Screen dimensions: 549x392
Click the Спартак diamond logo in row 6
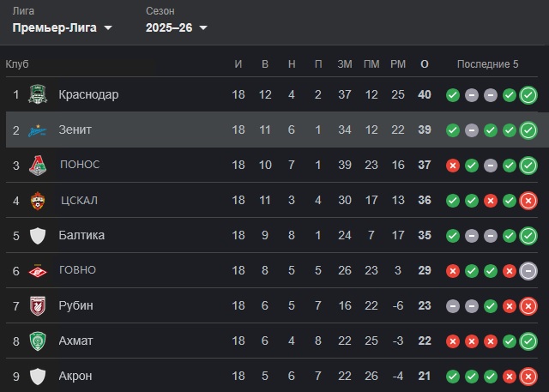(37, 270)
